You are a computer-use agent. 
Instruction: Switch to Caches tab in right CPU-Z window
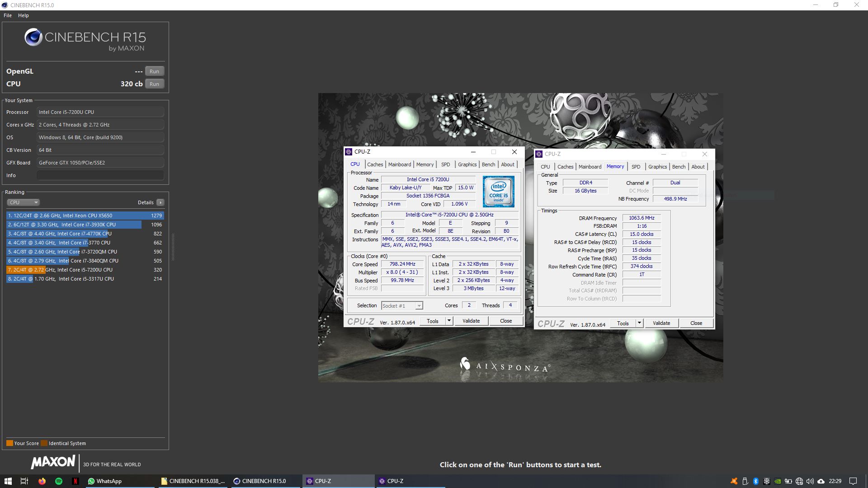[x=565, y=167]
